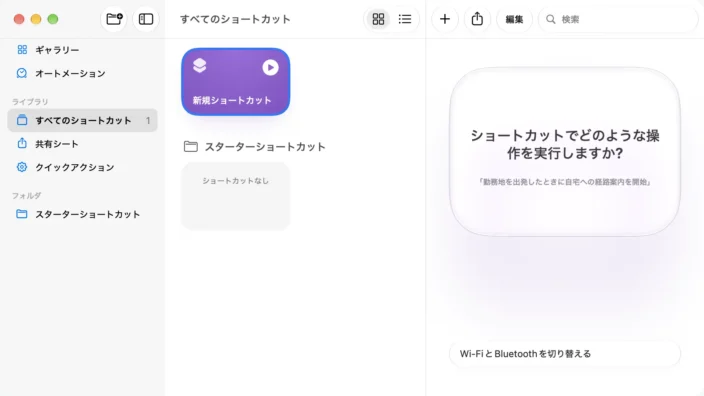
Task: Click the ショートカットでどのような操作を実行しますか? prompt box
Action: pyautogui.click(x=565, y=152)
